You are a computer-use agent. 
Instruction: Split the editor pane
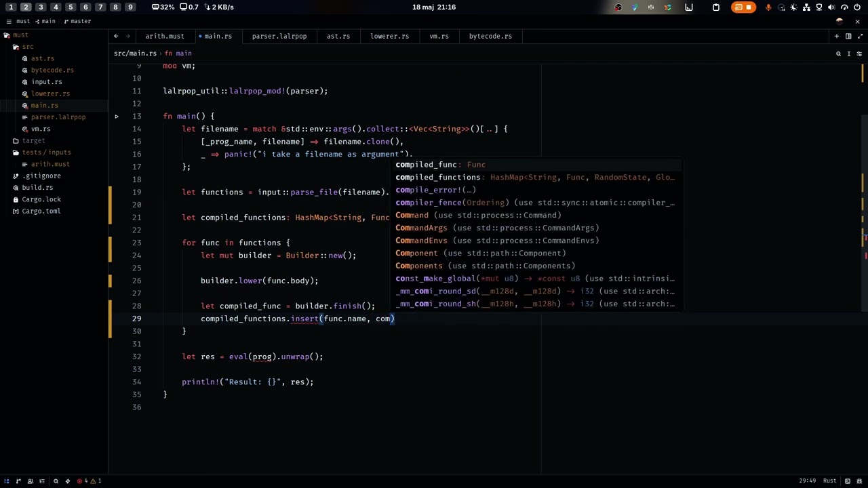point(848,36)
